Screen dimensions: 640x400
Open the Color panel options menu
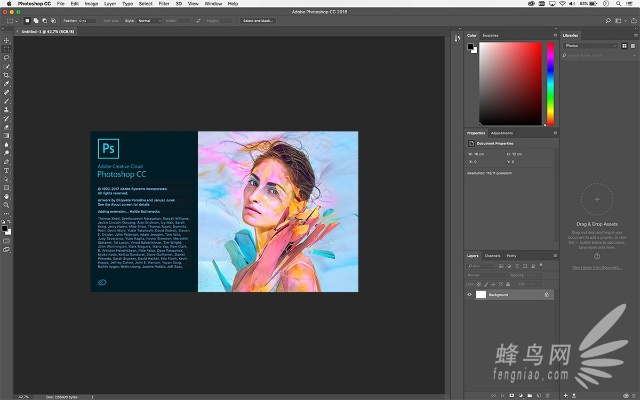[x=555, y=36]
